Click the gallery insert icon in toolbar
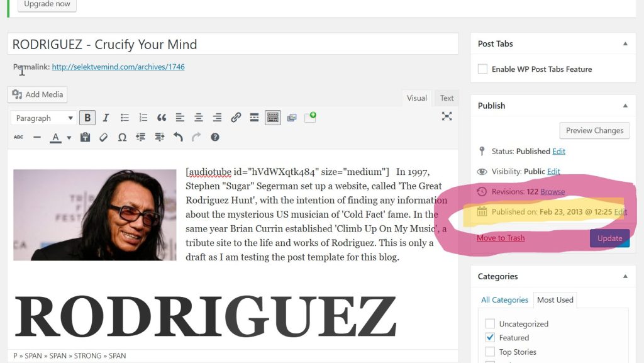The width and height of the screenshot is (644, 363). click(292, 118)
